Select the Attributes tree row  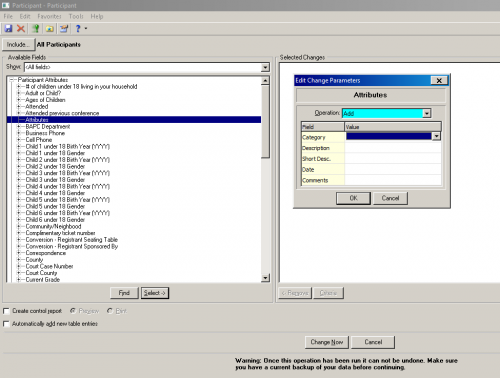134,120
